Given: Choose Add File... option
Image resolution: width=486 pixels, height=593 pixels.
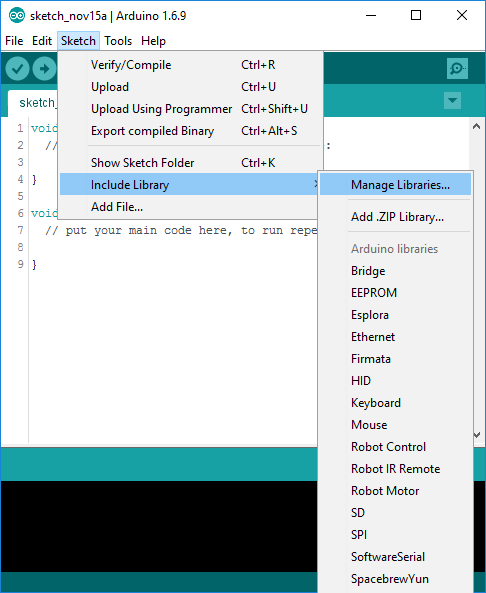Looking at the screenshot, I should click(188, 206).
